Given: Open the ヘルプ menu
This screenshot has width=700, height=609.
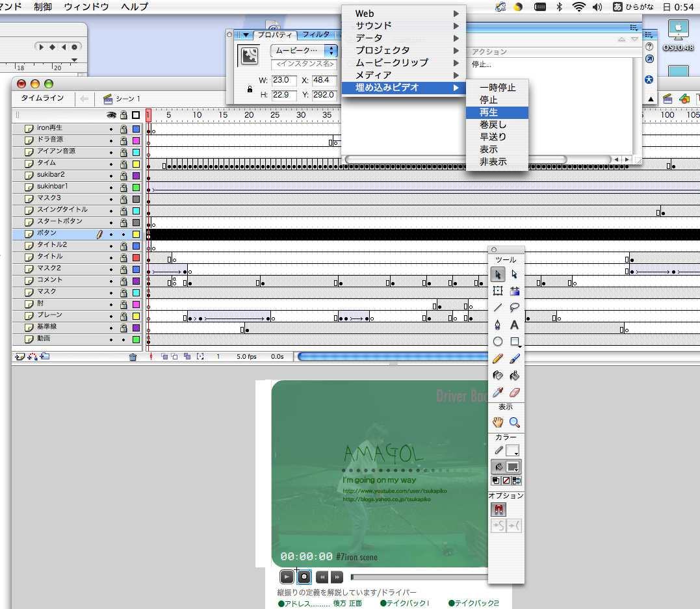Looking at the screenshot, I should coord(135,6).
